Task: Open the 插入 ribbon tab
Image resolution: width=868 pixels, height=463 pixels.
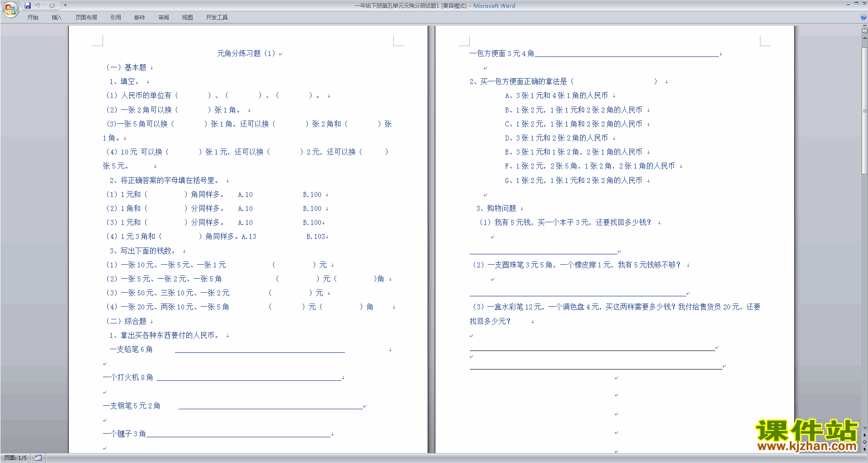Action: pyautogui.click(x=57, y=18)
